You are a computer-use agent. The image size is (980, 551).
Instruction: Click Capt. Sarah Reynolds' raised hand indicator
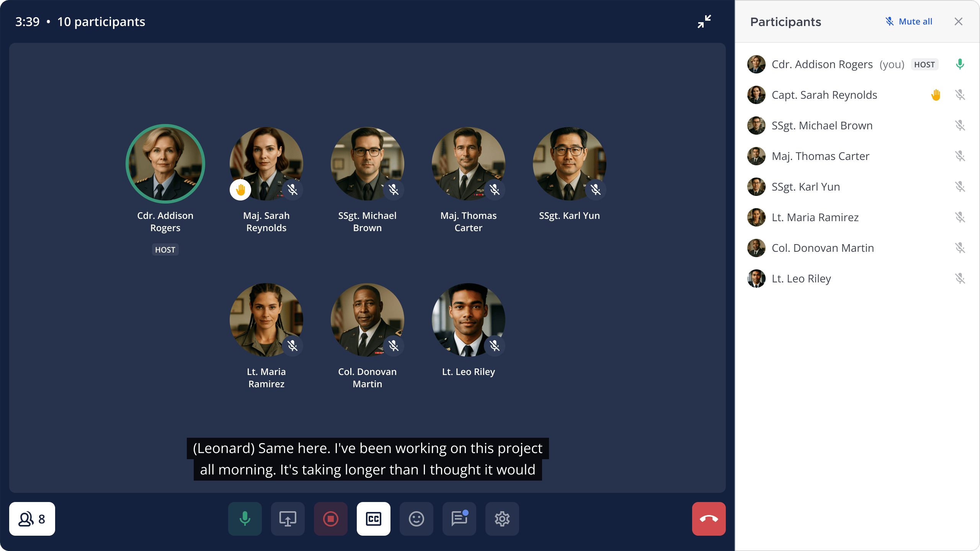(x=936, y=95)
